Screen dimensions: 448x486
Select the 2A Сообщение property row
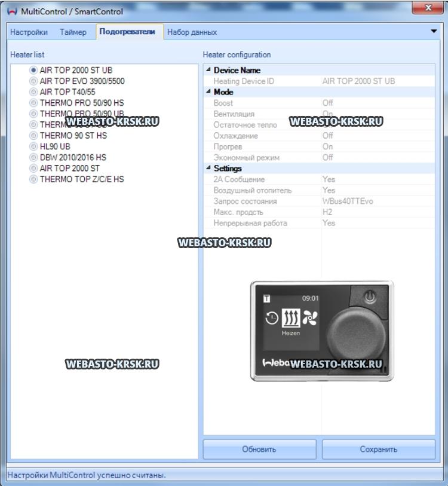click(319, 179)
